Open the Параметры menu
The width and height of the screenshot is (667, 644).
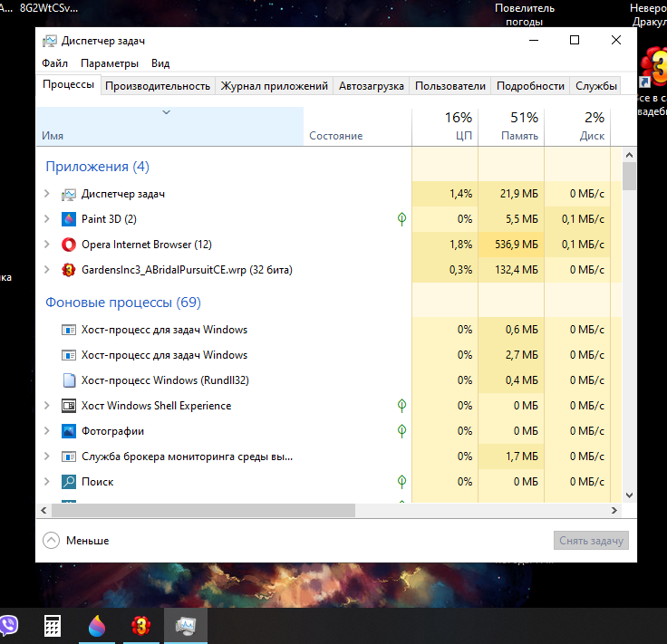(x=110, y=63)
